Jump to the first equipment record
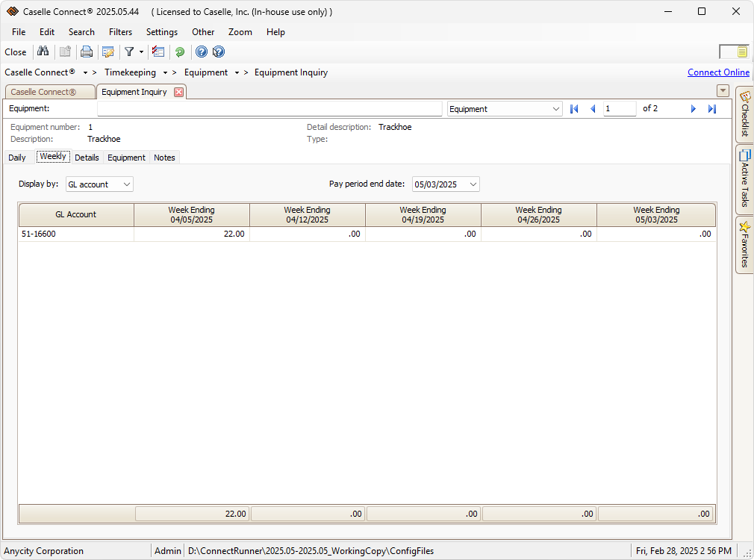 click(574, 109)
